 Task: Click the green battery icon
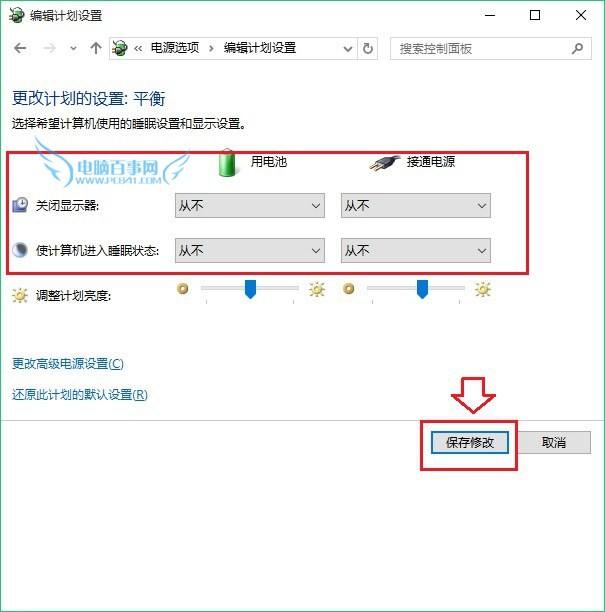227,162
